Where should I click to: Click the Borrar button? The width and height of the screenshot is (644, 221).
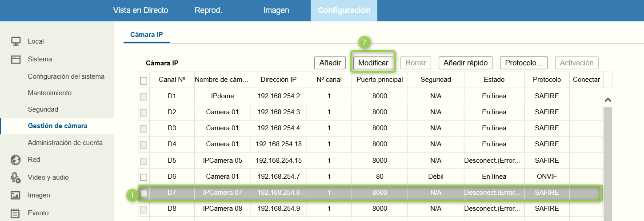pyautogui.click(x=416, y=63)
